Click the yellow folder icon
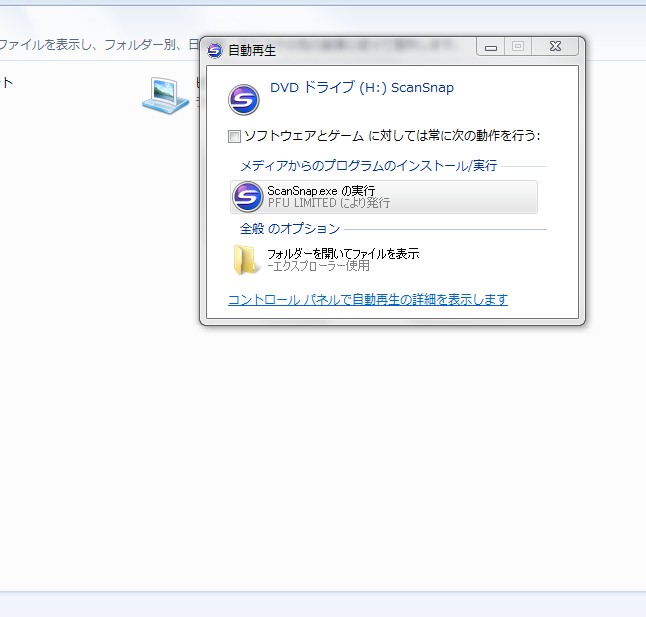 [245, 259]
